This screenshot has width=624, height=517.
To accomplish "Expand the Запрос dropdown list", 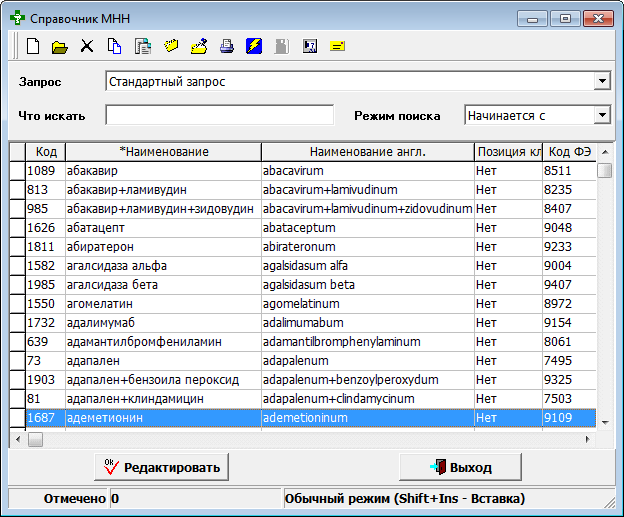I will (602, 81).
